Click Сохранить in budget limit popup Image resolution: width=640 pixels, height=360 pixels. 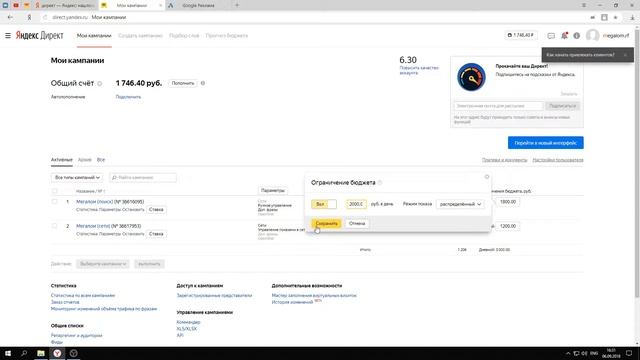click(x=327, y=224)
